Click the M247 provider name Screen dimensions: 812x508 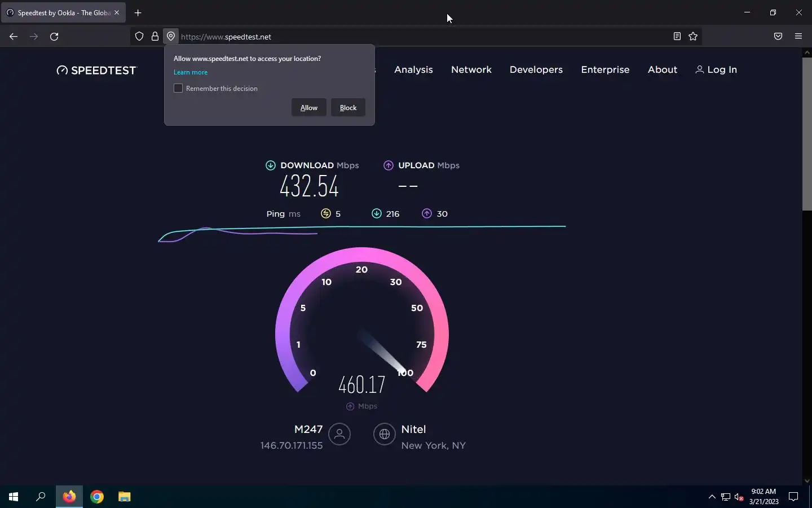pyautogui.click(x=308, y=430)
